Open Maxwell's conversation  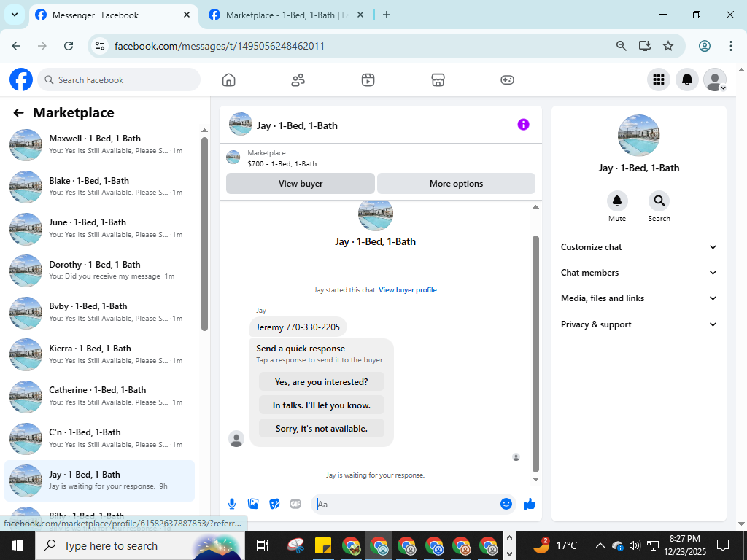[99, 144]
